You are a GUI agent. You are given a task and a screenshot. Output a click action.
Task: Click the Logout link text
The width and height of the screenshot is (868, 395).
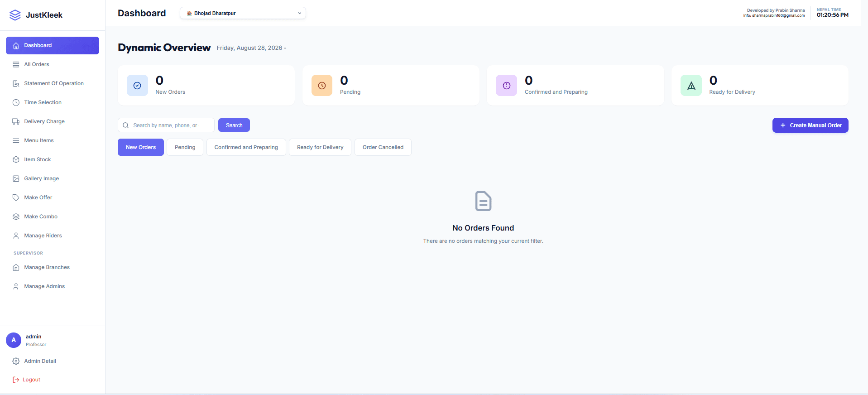[32, 380]
